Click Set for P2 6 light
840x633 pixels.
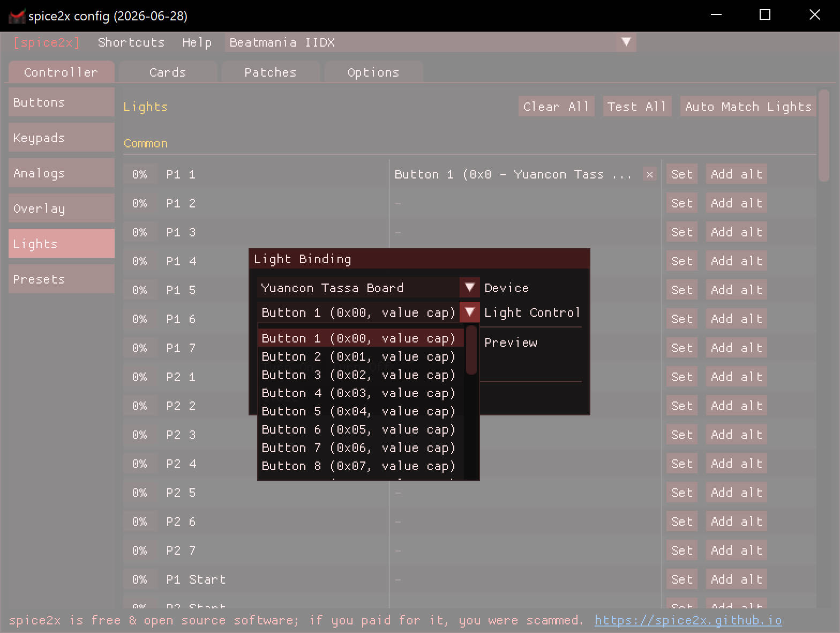(x=682, y=522)
